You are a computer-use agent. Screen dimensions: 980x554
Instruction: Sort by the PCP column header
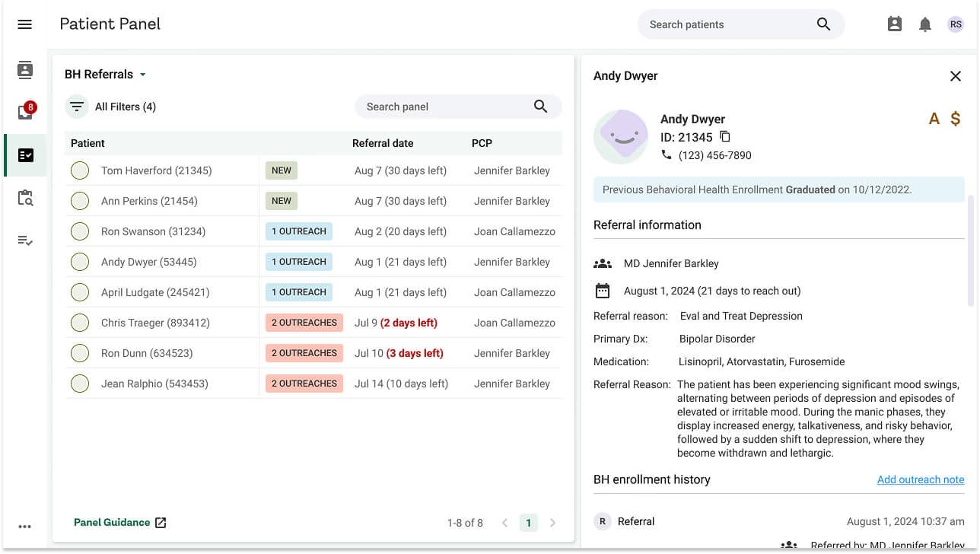(x=482, y=143)
